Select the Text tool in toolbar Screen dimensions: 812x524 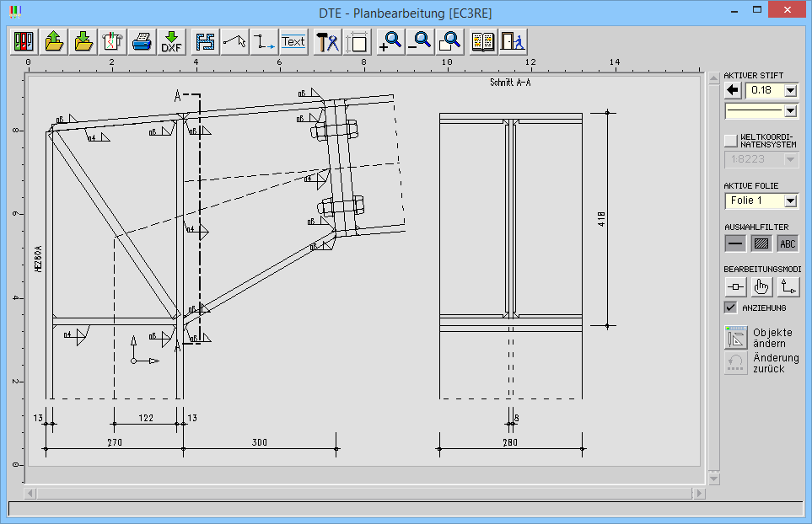click(293, 41)
